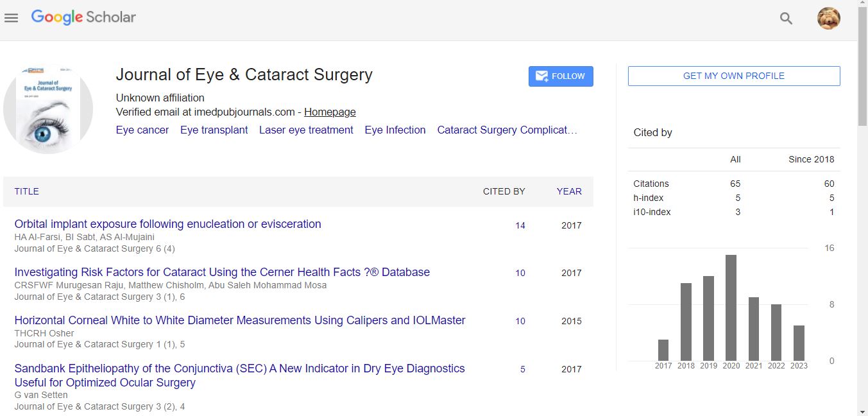Image resolution: width=868 pixels, height=416 pixels.
Task: Open the Laser eye treatment tag
Action: point(306,130)
